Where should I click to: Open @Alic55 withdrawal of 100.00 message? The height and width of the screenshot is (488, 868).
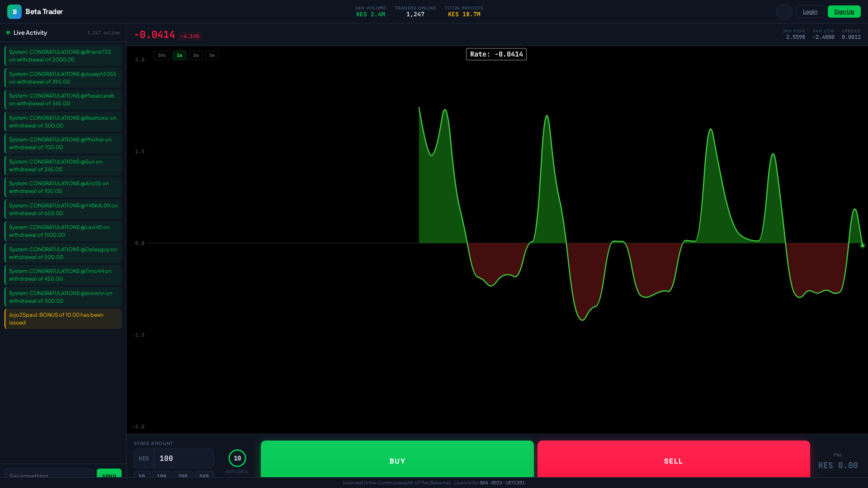coord(63,187)
